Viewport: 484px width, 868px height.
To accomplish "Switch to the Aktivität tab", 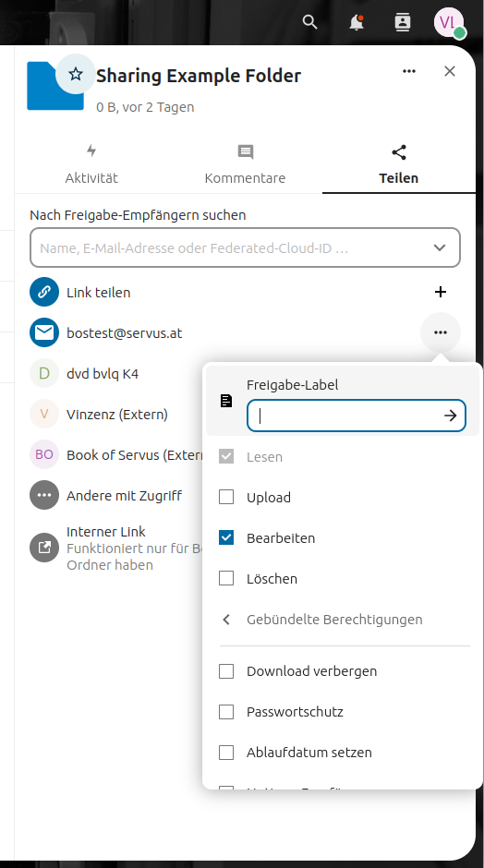I will 91,164.
